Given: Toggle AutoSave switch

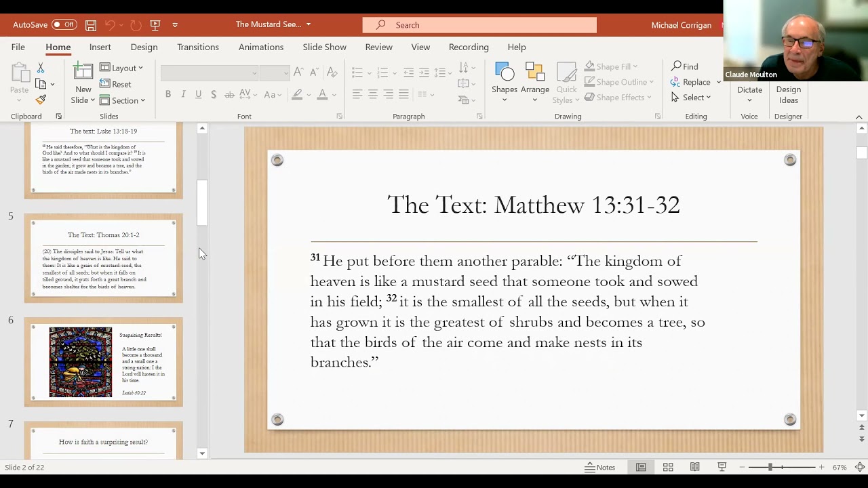Looking at the screenshot, I should click(64, 25).
